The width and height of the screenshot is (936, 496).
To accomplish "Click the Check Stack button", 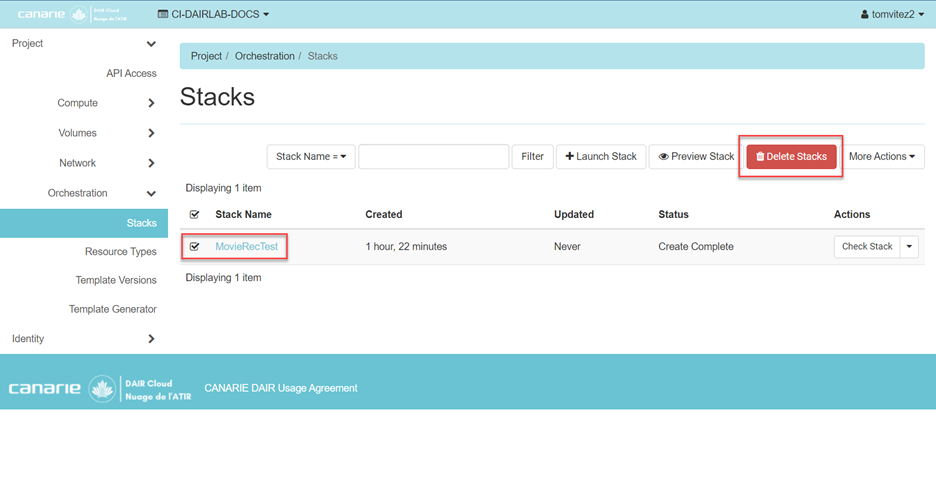I will tap(867, 247).
